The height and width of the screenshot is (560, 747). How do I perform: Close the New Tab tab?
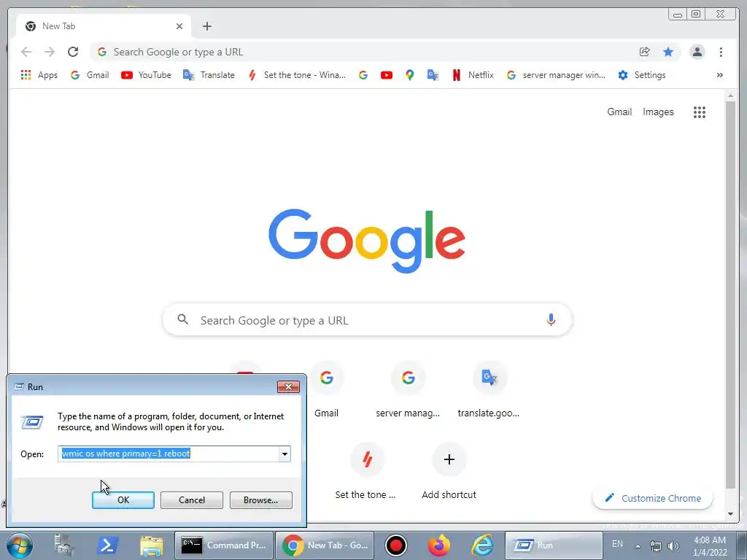point(179,26)
